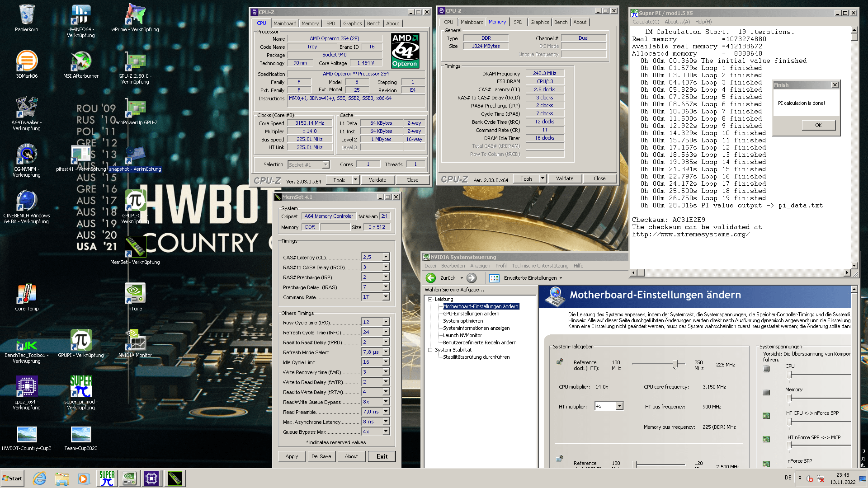868x488 pixels.
Task: Collapse the System-Stabilität tree node
Action: (x=430, y=350)
